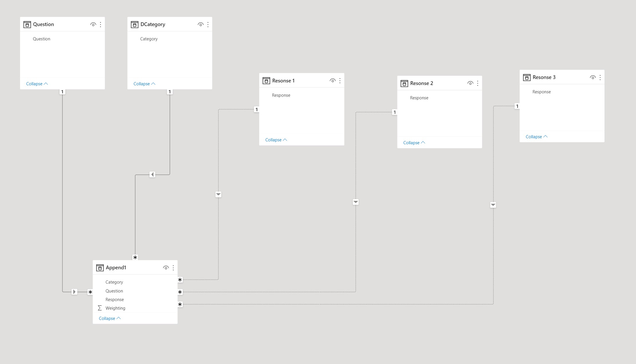Toggle visibility of the DCategory table
Image resolution: width=636 pixels, height=364 pixels.
[201, 25]
